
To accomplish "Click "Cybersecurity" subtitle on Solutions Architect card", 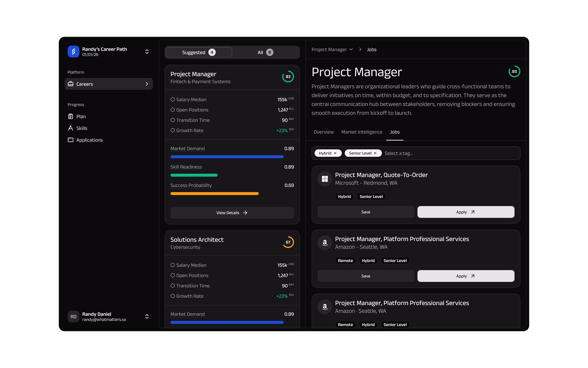I will tap(185, 247).
